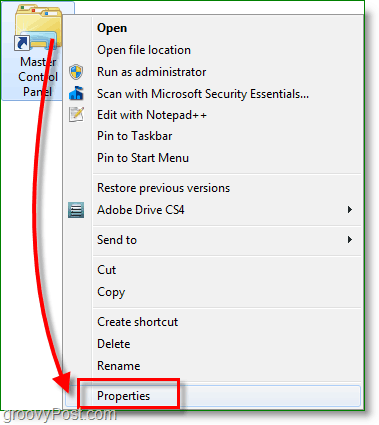Click the shortcut arrow overlay on folder
The width and height of the screenshot is (379, 425).
pyautogui.click(x=22, y=43)
